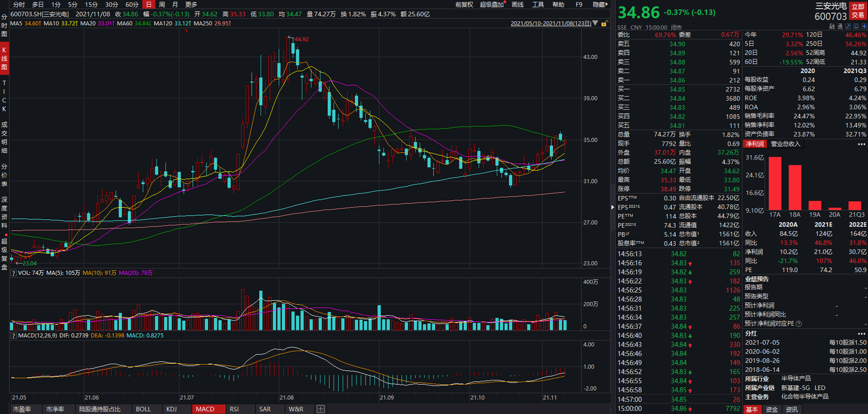Click the date range 2021/05/10-2021/11/08 link
The height and width of the screenshot is (414, 868).
point(551,23)
